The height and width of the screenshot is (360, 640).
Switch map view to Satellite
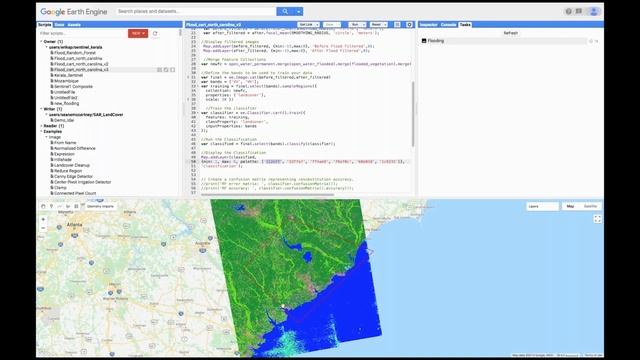click(590, 207)
